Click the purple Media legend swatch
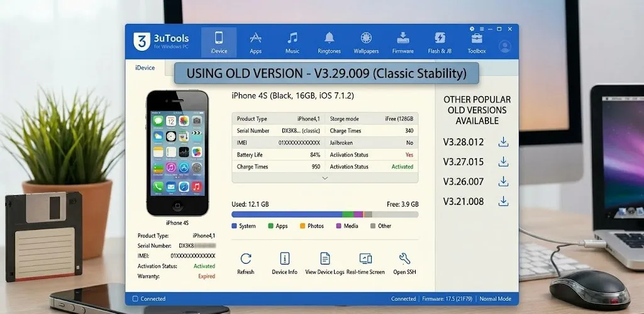Screen dimensions: 644x314 pos(339,226)
